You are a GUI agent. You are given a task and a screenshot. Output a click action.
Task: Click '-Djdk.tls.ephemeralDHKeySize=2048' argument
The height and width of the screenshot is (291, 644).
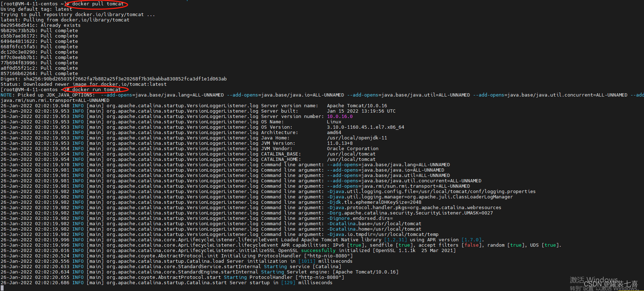374,202
